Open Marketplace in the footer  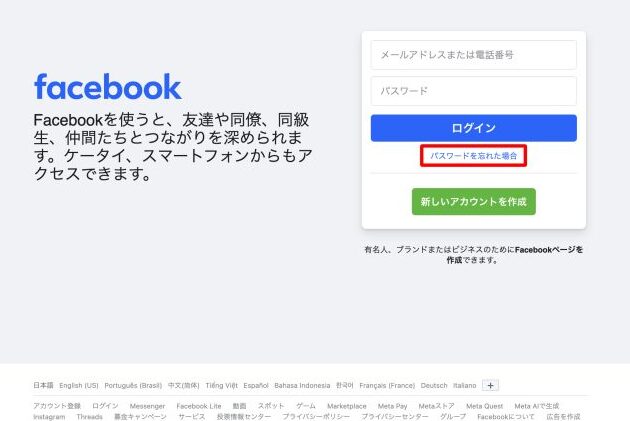pyautogui.click(x=346, y=406)
